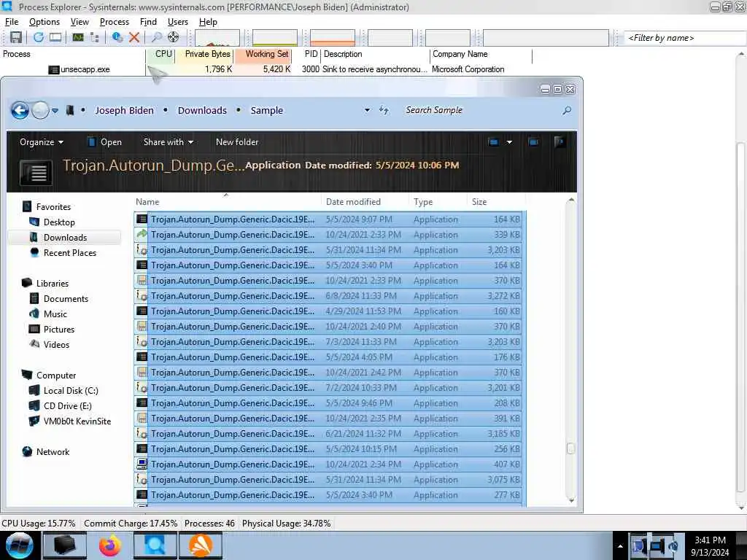Click the Explorer folder taskbar icon
Screen dimensions: 747x560
(x=65, y=545)
